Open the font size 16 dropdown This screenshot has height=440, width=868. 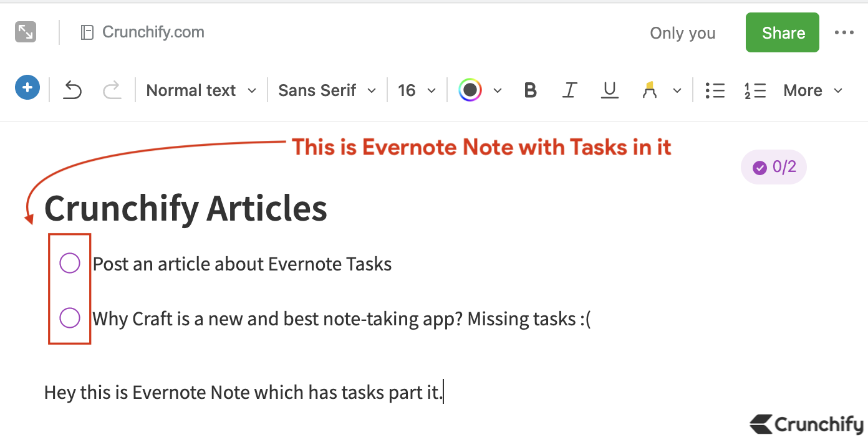point(417,90)
